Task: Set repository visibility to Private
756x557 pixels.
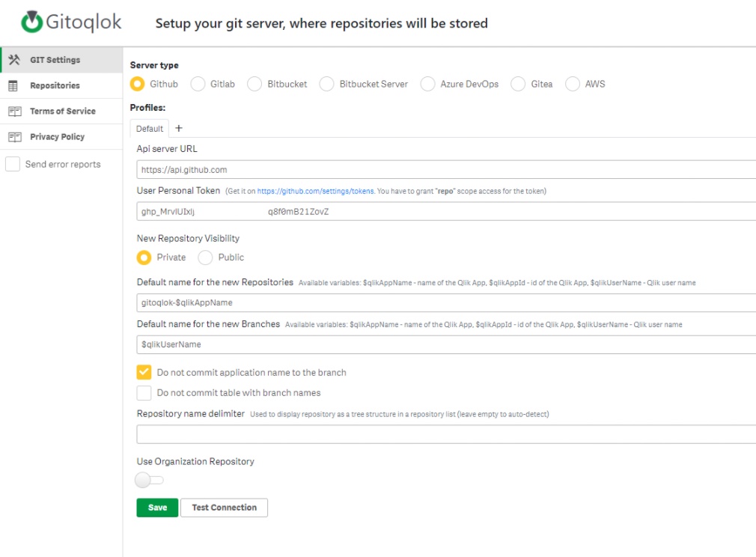Action: coord(144,258)
